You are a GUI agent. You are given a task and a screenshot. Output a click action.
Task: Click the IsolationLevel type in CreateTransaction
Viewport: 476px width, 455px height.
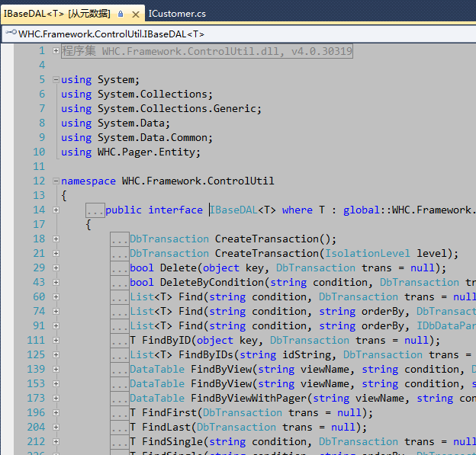(x=368, y=253)
